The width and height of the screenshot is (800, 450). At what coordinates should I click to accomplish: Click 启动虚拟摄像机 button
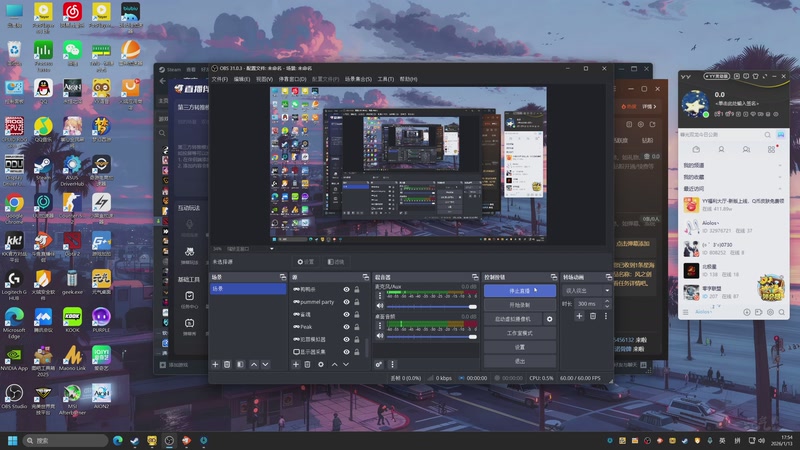click(513, 319)
